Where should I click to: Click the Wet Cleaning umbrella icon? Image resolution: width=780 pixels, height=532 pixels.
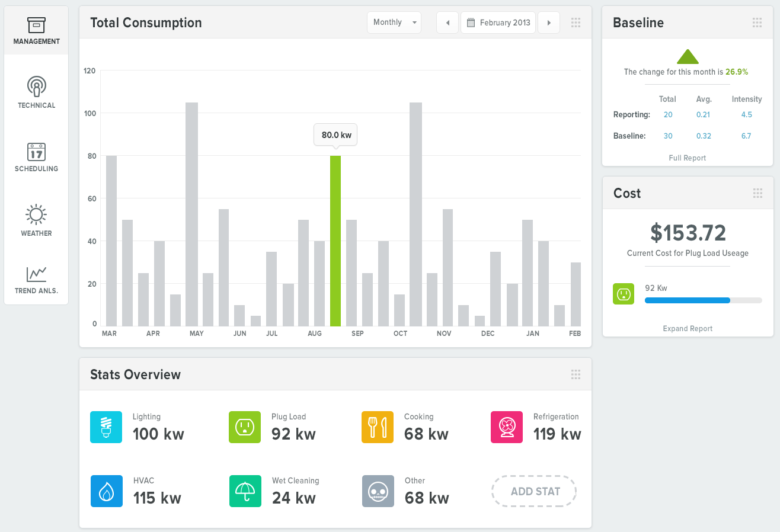point(245,491)
